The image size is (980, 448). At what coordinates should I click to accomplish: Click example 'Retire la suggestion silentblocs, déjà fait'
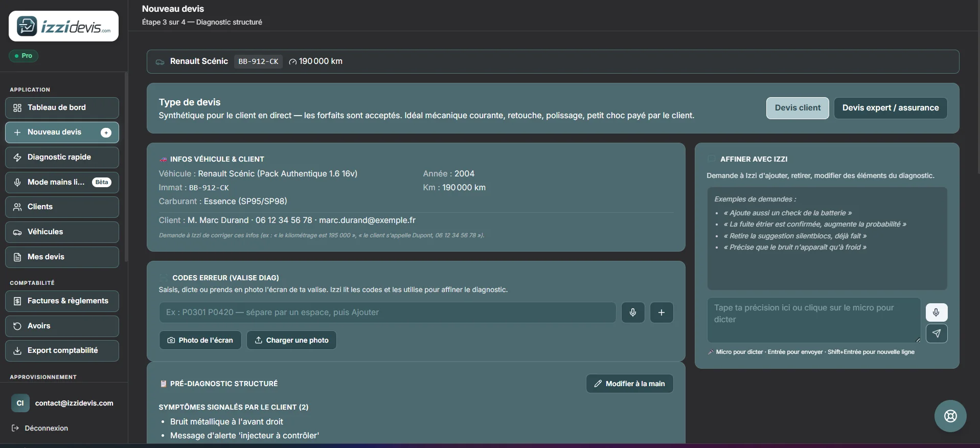795,236
